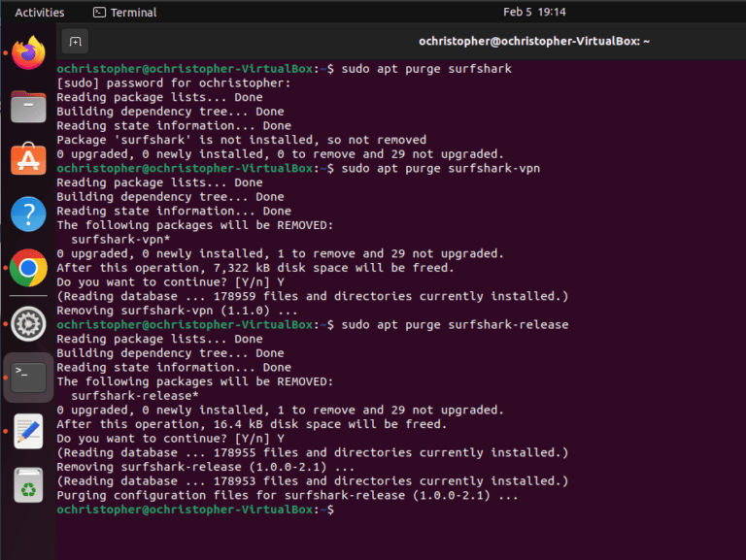746x560 pixels.
Task: Click 'Removing surfshark-release (1.0.0-2.1) ...' line
Action: point(206,467)
